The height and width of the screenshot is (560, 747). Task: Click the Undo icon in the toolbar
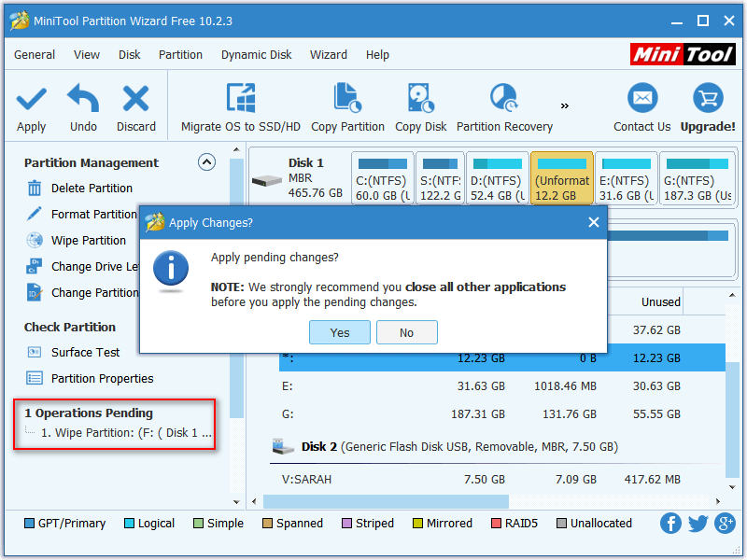[82, 105]
